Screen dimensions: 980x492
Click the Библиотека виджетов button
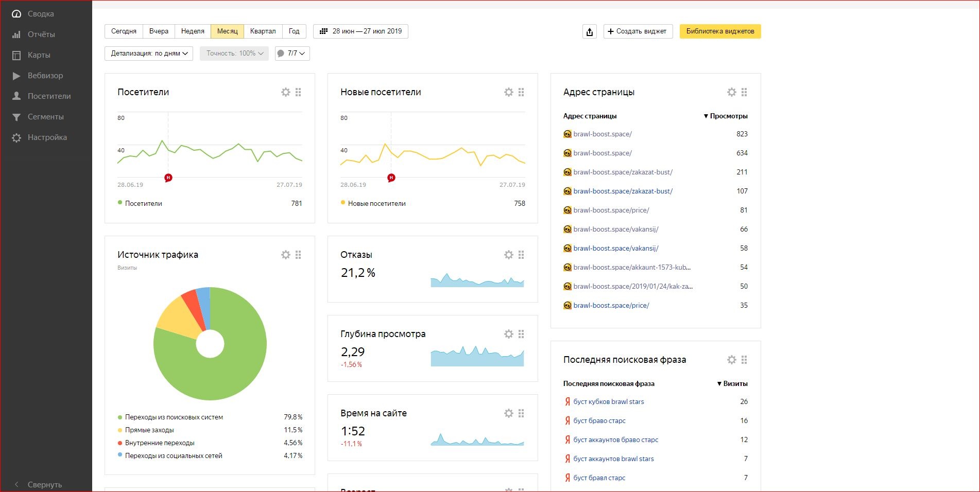coord(720,31)
